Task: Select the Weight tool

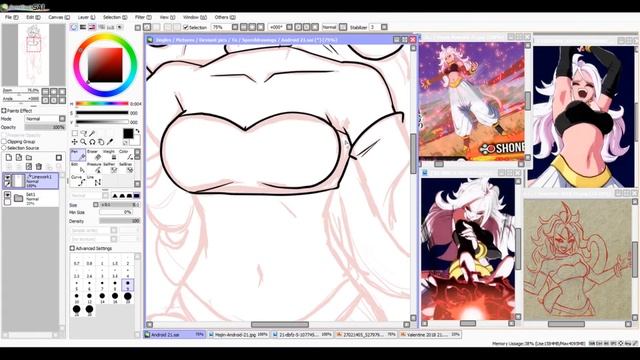Action: coord(110,155)
